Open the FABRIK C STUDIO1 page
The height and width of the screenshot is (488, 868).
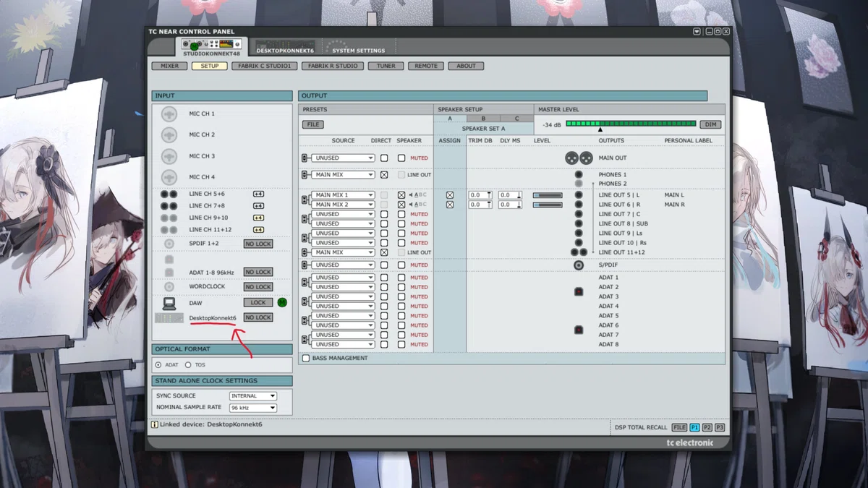pyautogui.click(x=265, y=66)
